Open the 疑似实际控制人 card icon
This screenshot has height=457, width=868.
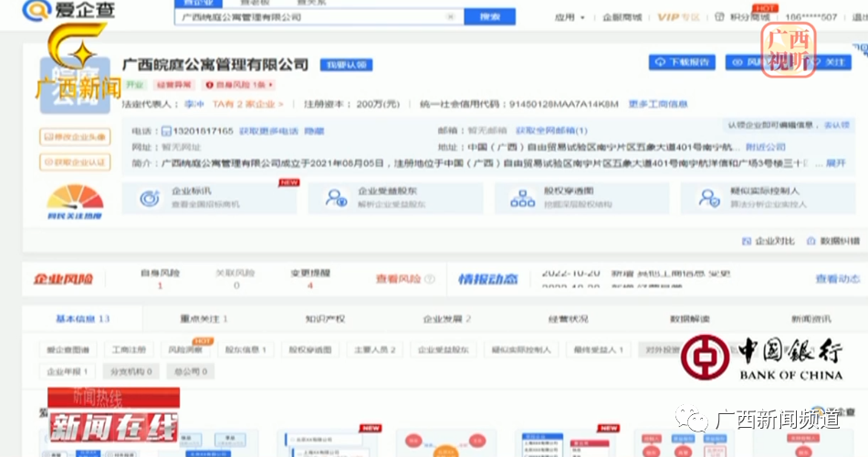click(x=709, y=198)
